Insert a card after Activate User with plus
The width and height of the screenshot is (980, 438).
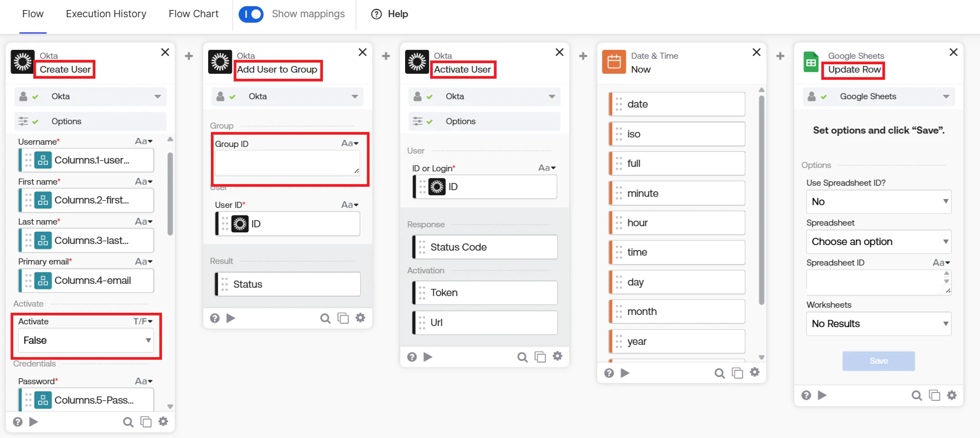coord(583,56)
